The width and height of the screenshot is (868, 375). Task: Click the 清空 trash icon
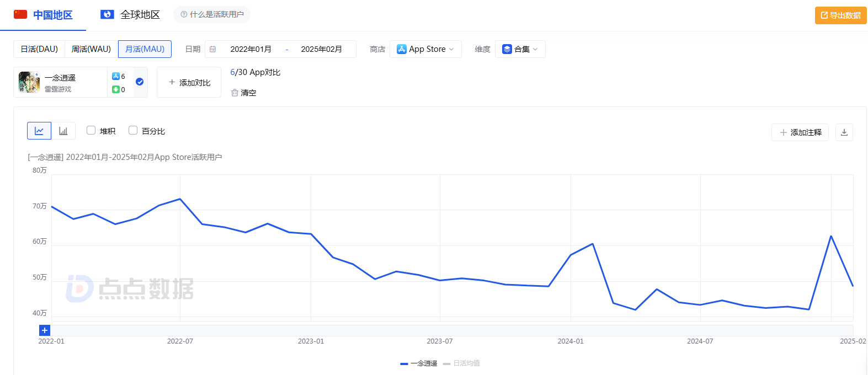[235, 93]
